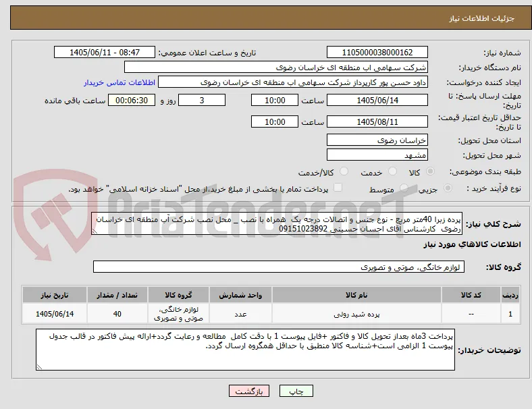Click the تعداد / مقدار column header
The width and height of the screenshot is (532, 409).
[117, 295]
